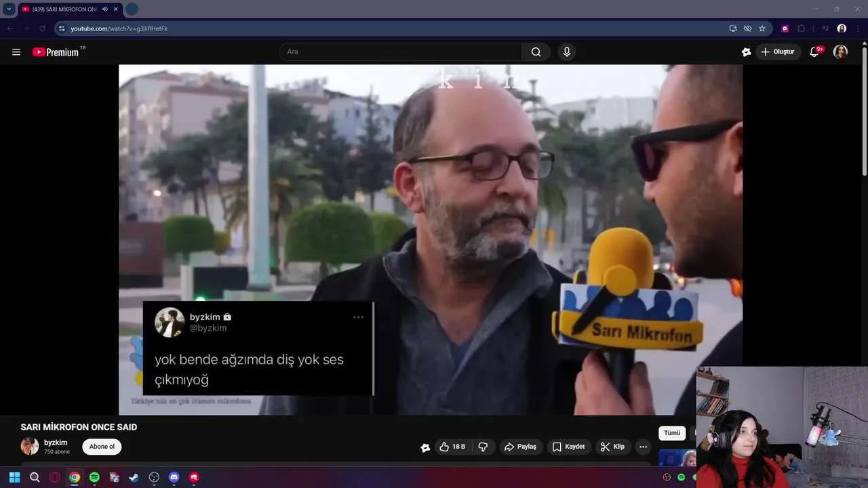The height and width of the screenshot is (488, 868).
Task: Click the sparkle Ask icon beside Oluştur
Action: click(x=747, y=52)
